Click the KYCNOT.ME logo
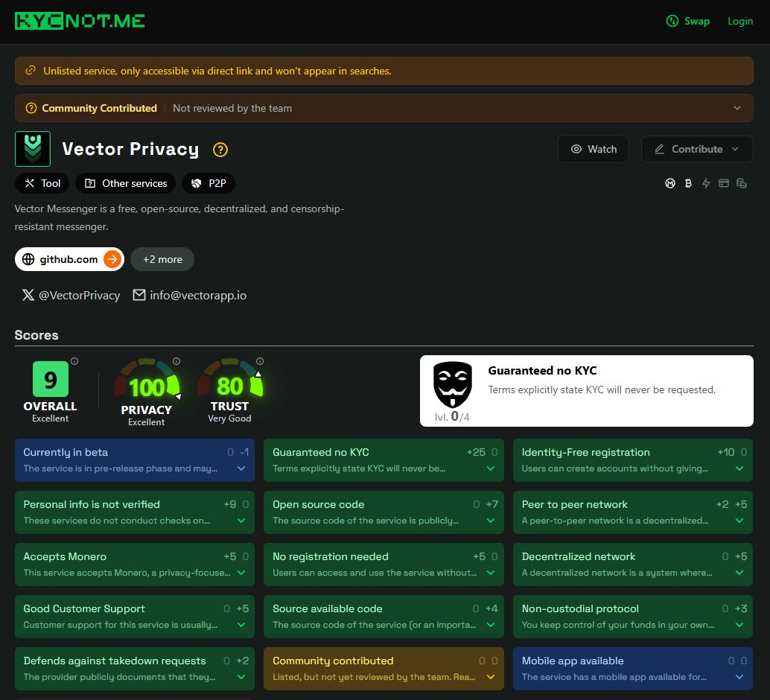The width and height of the screenshot is (770, 700). point(80,21)
